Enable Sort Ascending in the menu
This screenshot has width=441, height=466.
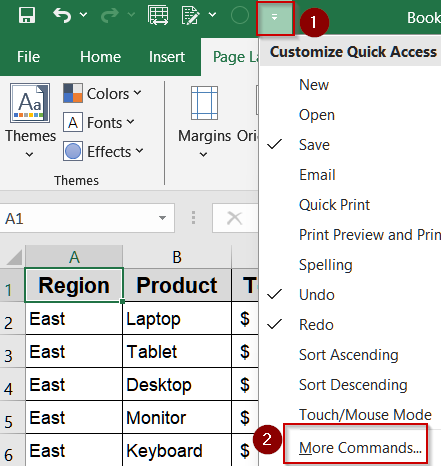[x=351, y=355]
